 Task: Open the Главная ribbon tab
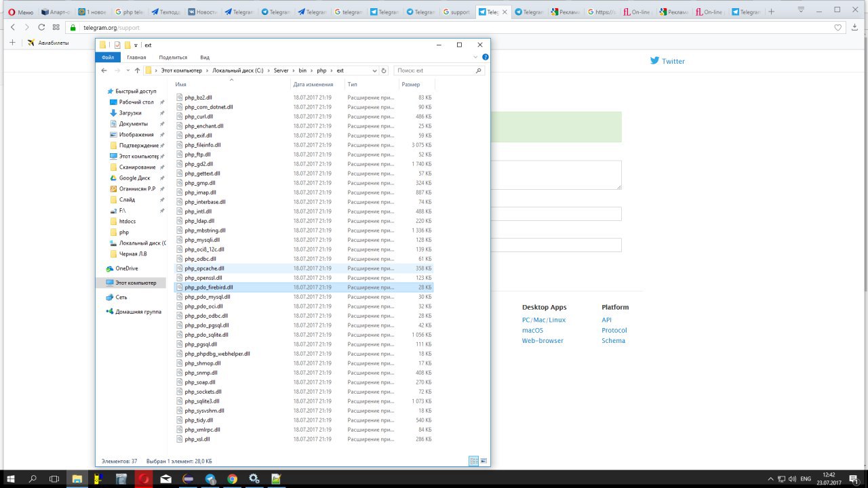click(136, 58)
